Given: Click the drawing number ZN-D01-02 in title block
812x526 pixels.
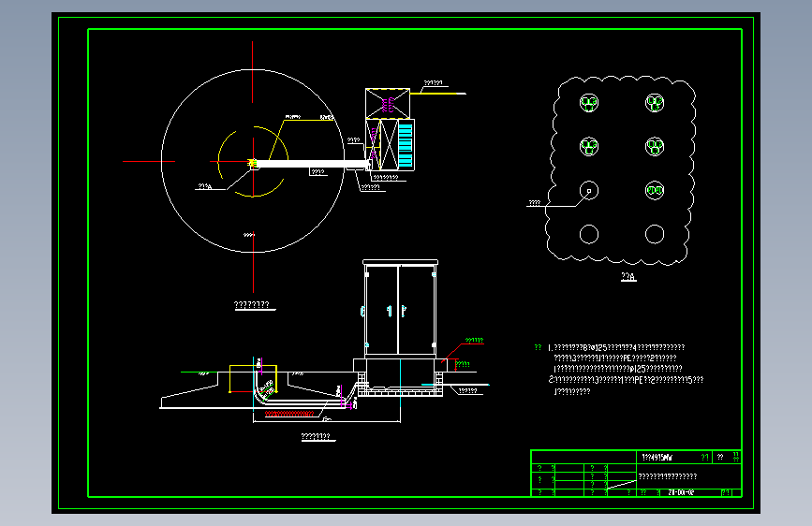Looking at the screenshot, I should pyautogui.click(x=681, y=492).
